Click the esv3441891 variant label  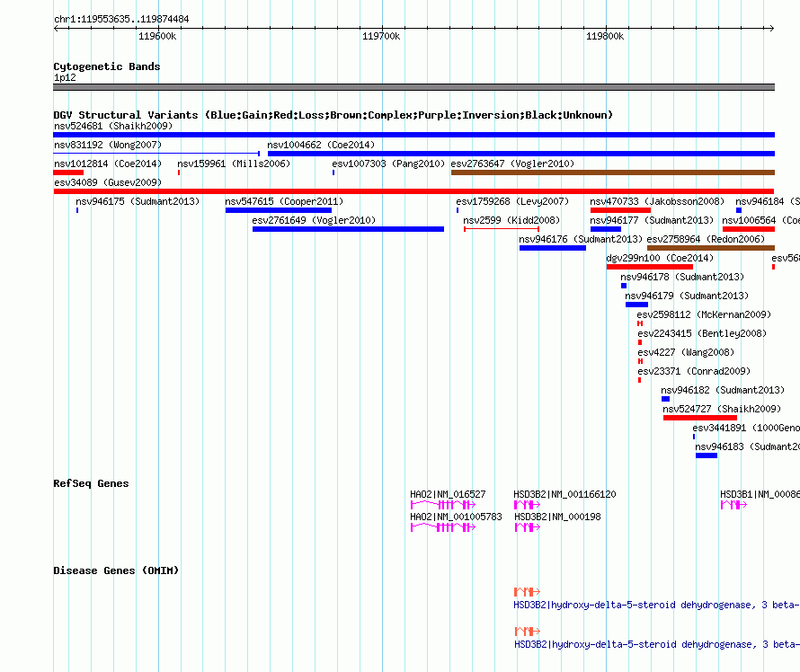746,428
